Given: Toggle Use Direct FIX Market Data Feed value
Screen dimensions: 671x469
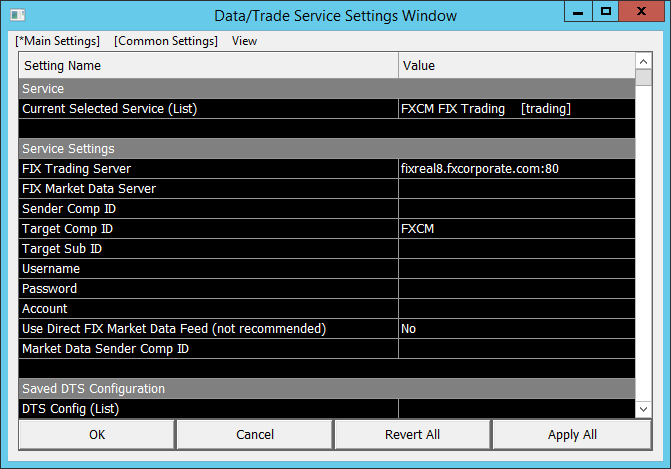Looking at the screenshot, I should point(517,329).
